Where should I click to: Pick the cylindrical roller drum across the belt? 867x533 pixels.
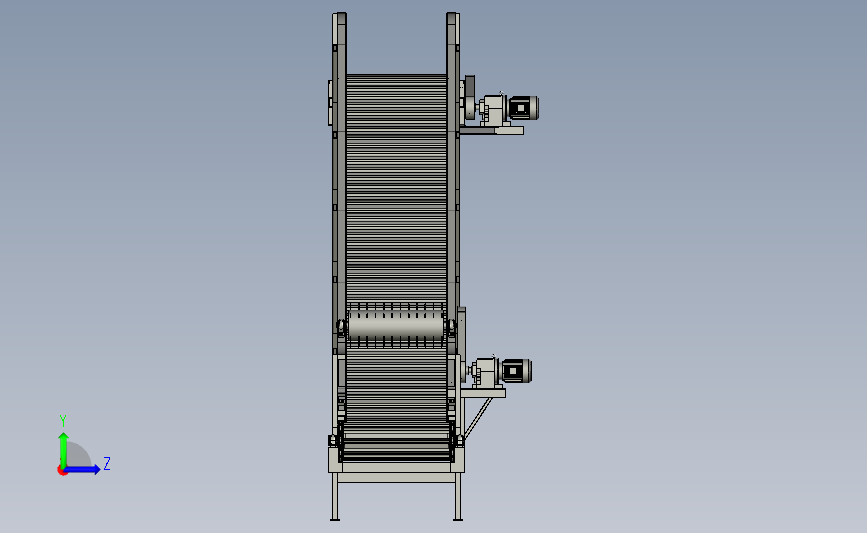pos(396,325)
